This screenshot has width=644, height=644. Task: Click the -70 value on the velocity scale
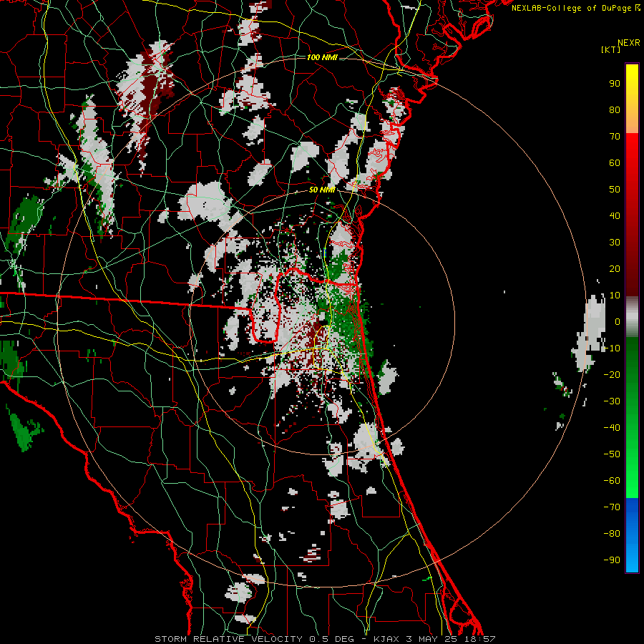612,507
